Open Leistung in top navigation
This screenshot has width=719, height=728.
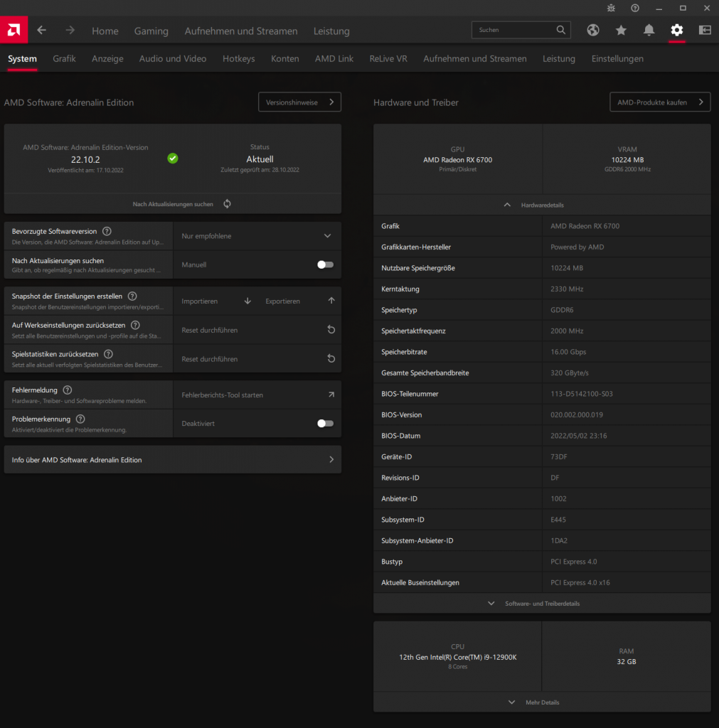pos(331,31)
